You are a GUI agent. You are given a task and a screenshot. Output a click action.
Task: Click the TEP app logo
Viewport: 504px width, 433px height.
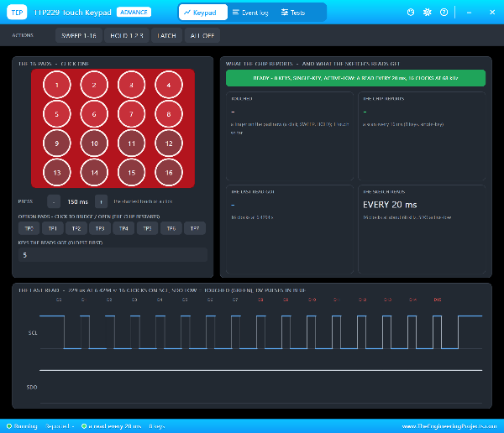17,13
